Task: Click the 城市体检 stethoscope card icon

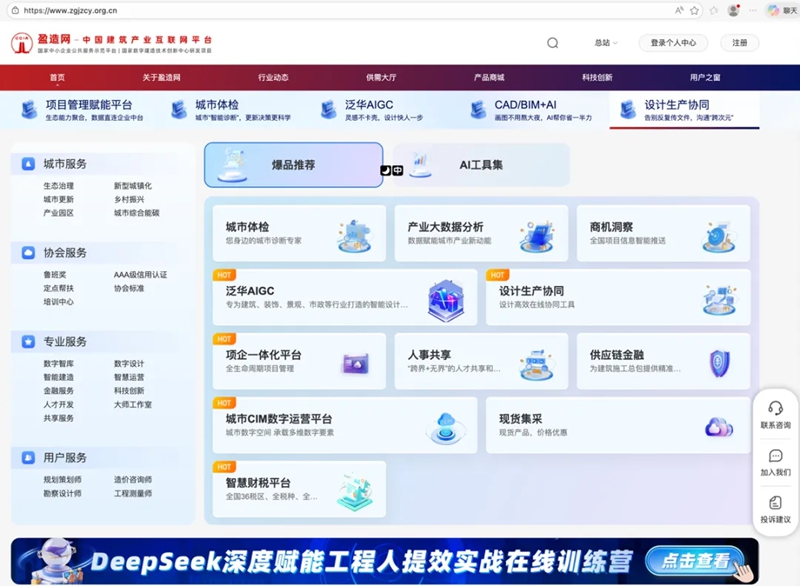Action: [x=352, y=232]
